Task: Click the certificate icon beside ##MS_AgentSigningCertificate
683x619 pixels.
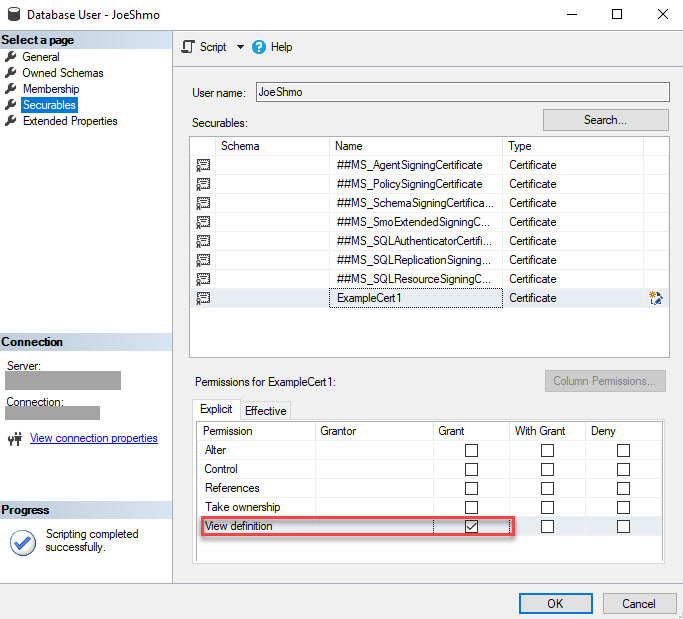Action: [x=203, y=165]
